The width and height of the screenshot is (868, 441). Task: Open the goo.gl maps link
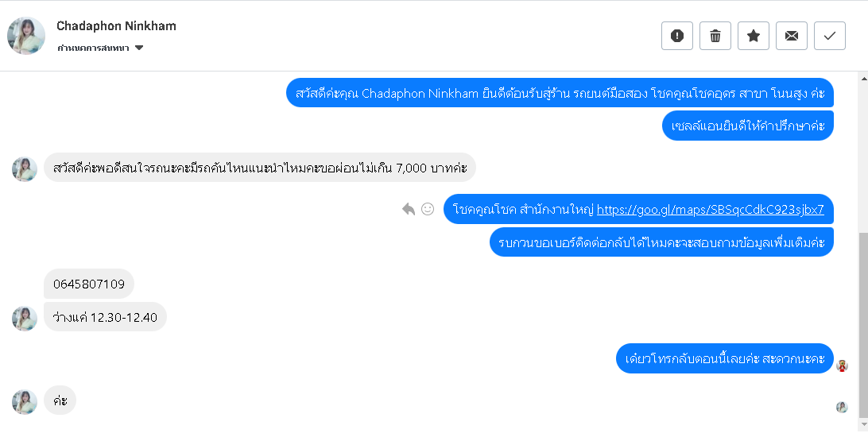[x=710, y=210]
